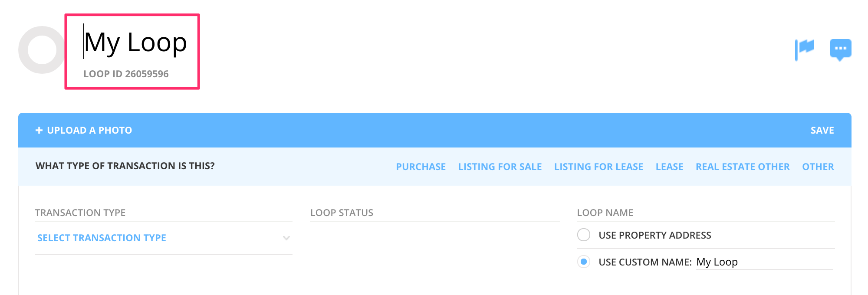Open the Select Transaction Type dropdown
The width and height of the screenshot is (868, 295).
pos(102,238)
